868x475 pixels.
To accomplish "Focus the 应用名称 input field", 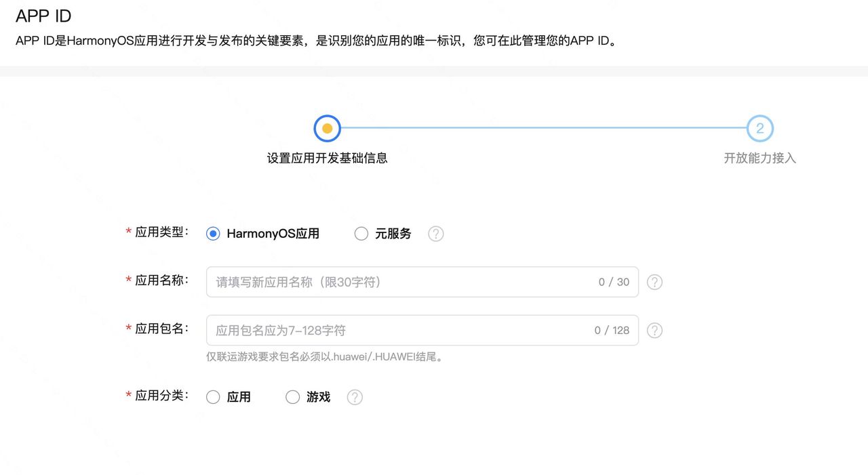I will 422,282.
